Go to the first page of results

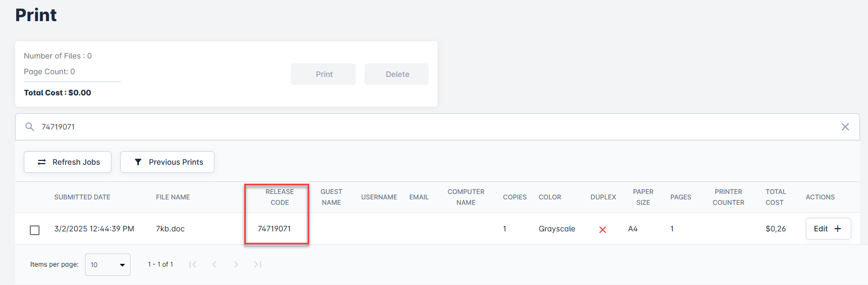(x=193, y=264)
